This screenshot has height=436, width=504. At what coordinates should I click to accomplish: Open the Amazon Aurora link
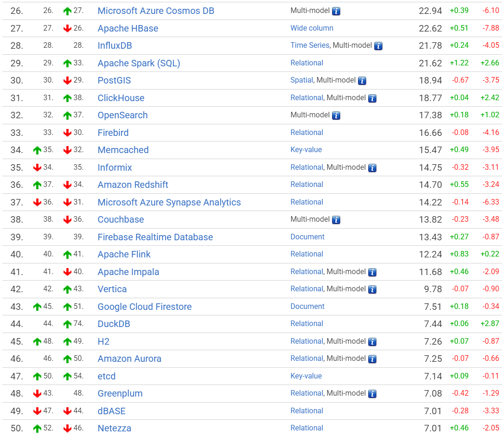(129, 359)
